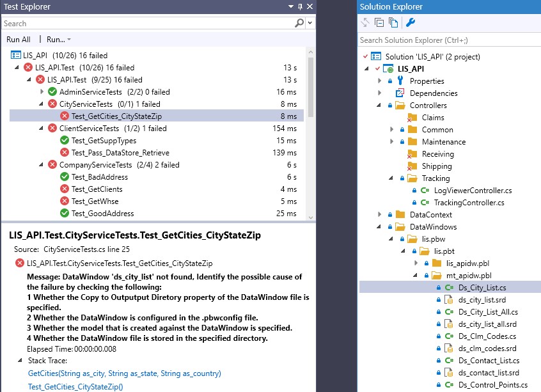Viewport: 541px width, 392px height.
Task: Click Run All tests button
Action: point(19,40)
